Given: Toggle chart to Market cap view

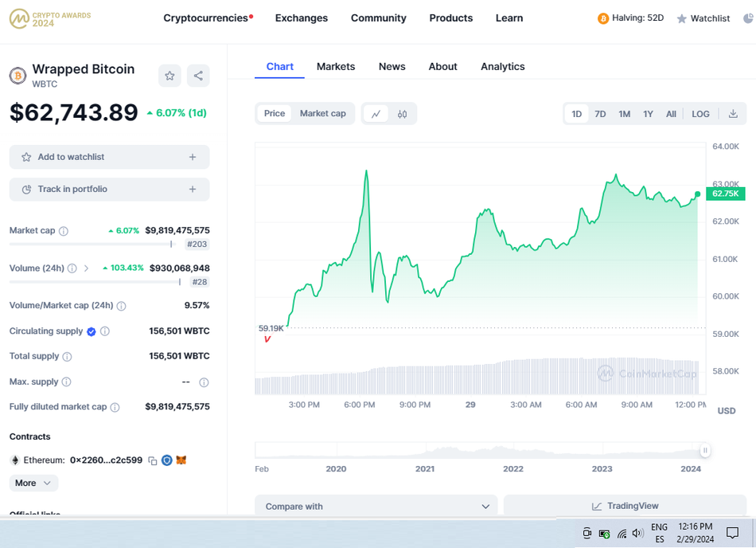Looking at the screenshot, I should [322, 114].
